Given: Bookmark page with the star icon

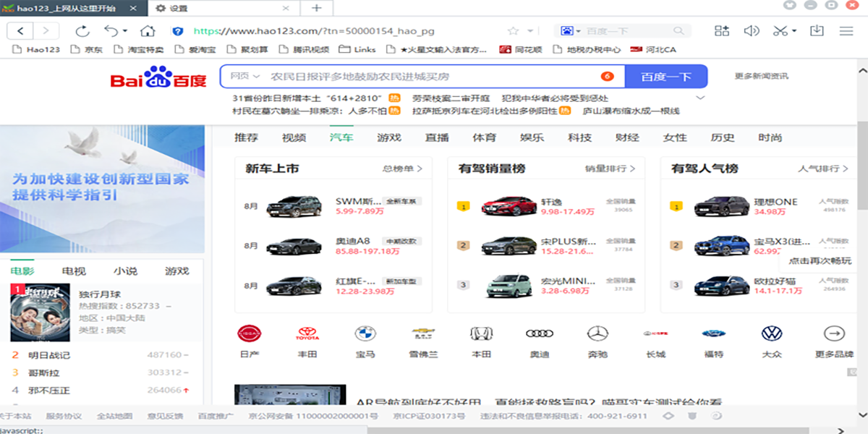Looking at the screenshot, I should [513, 31].
